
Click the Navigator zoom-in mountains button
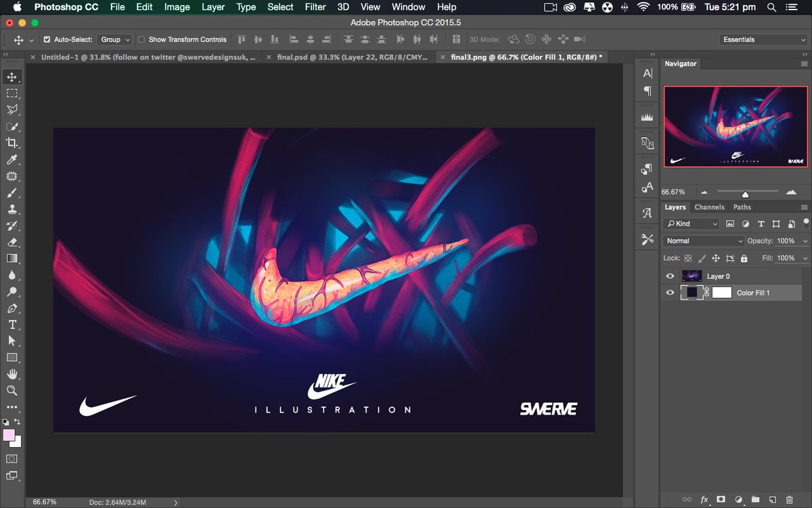(x=792, y=192)
